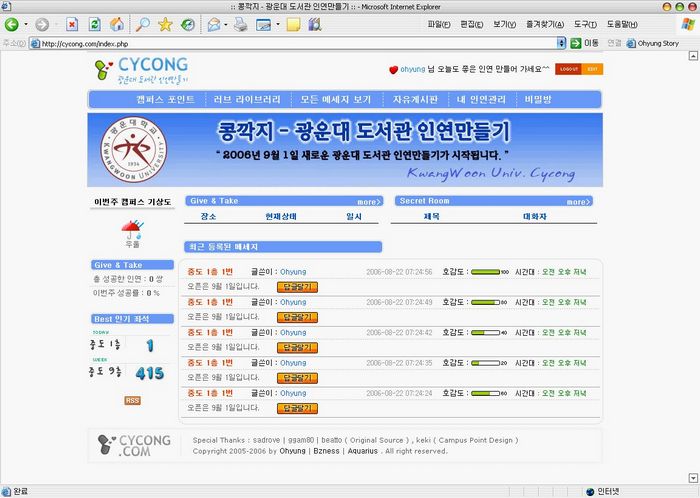700x498 pixels.
Task: Open the 즐겨찾기(A) menu
Action: click(545, 25)
